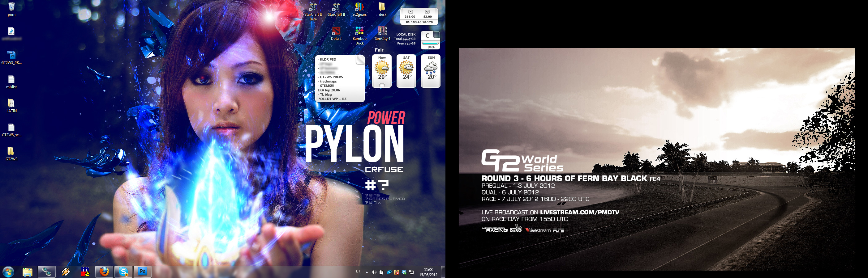The image size is (868, 278).
Task: Click the "Fair" weather condition label
Action: (x=379, y=50)
